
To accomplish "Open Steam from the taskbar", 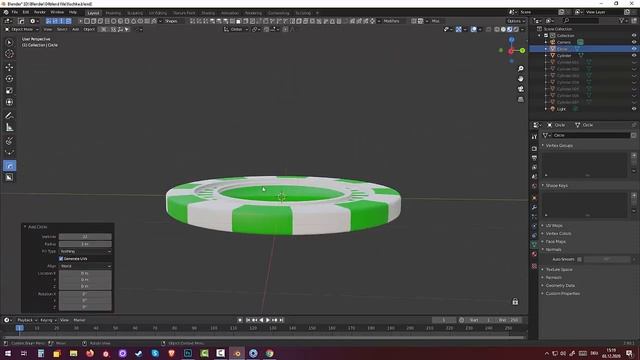I will pos(139,353).
